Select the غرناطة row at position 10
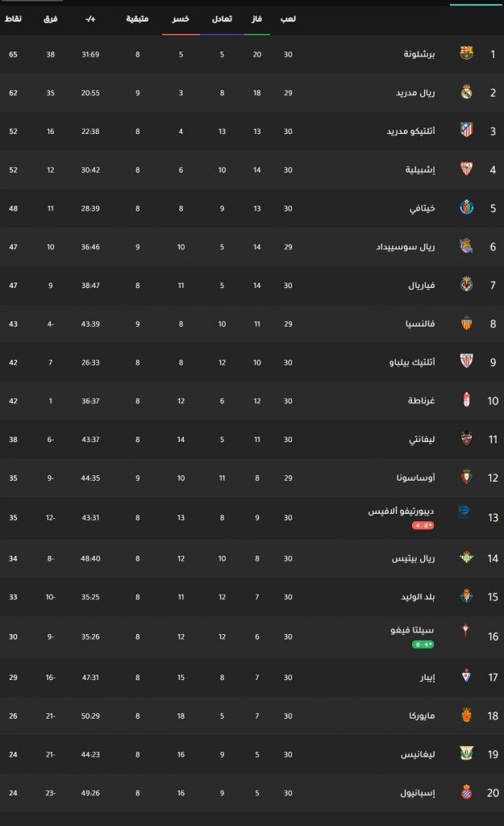The width and height of the screenshot is (504, 826). [x=252, y=400]
